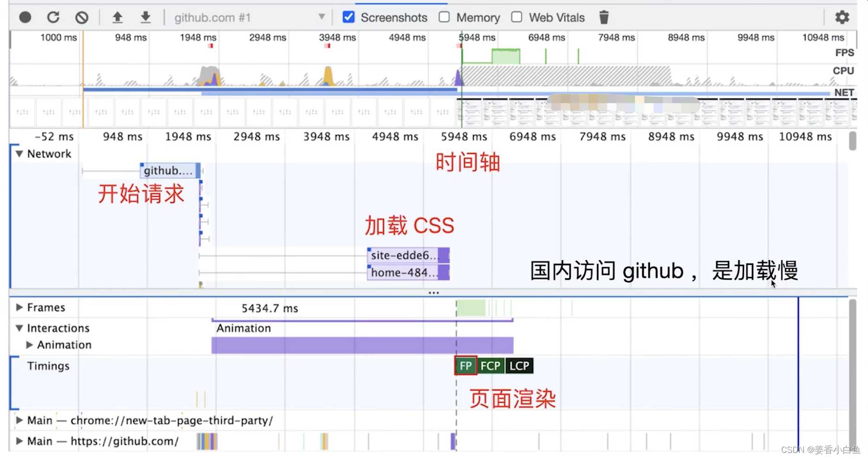Click the reload and profile icon

(53, 18)
